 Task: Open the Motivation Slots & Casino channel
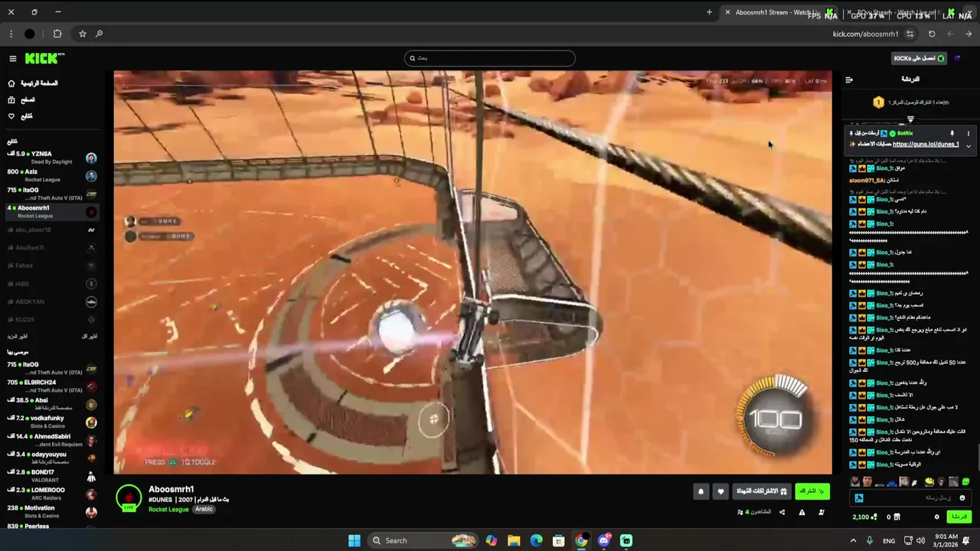(52, 511)
